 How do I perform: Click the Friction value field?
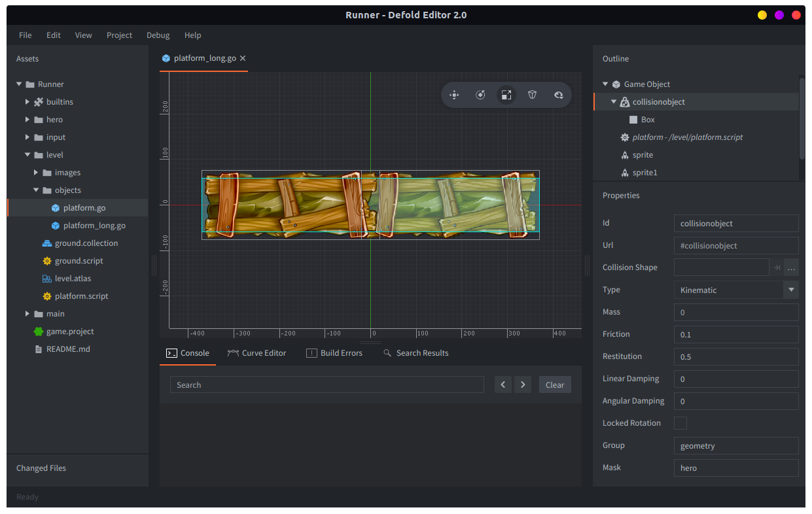736,335
